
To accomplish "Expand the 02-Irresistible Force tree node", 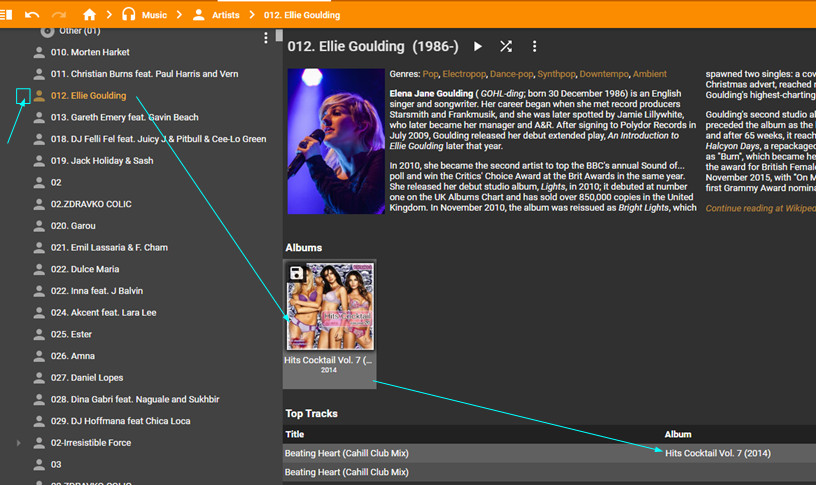I will (x=18, y=442).
